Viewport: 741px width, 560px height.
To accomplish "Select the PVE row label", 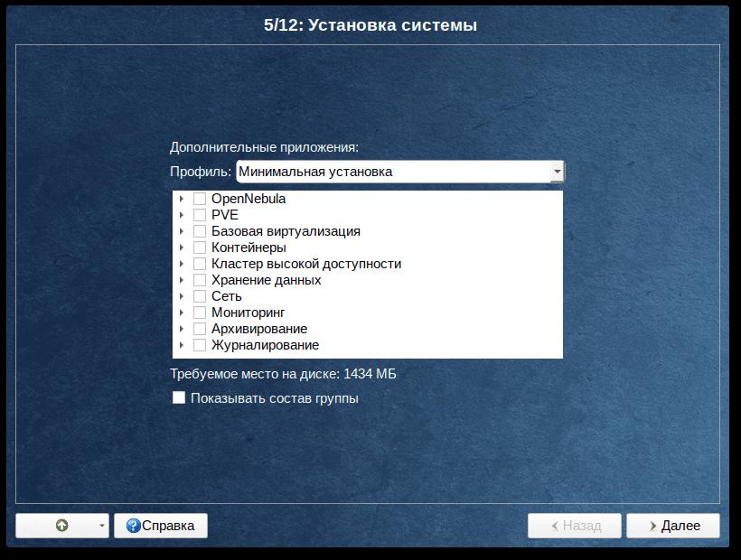I will point(225,215).
